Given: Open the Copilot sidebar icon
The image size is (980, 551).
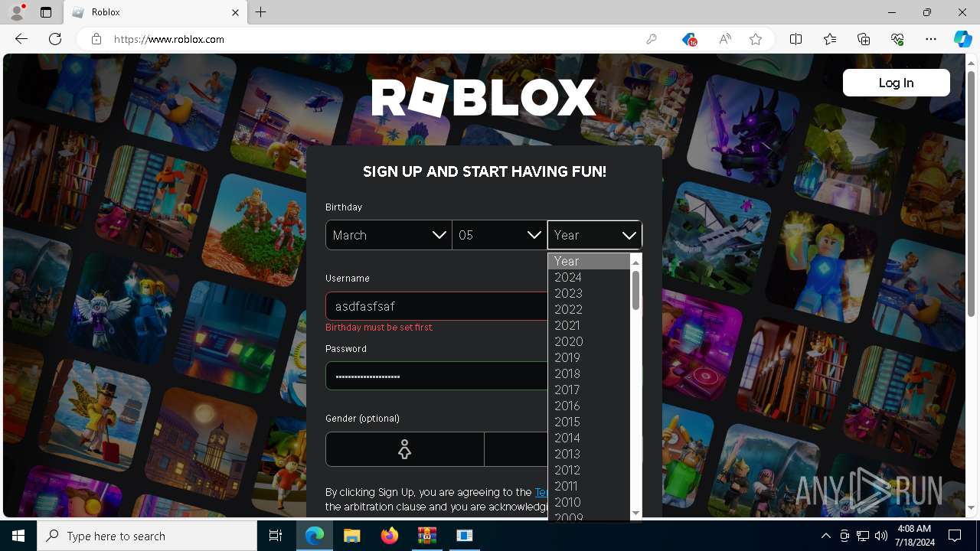Looking at the screenshot, I should click(962, 39).
